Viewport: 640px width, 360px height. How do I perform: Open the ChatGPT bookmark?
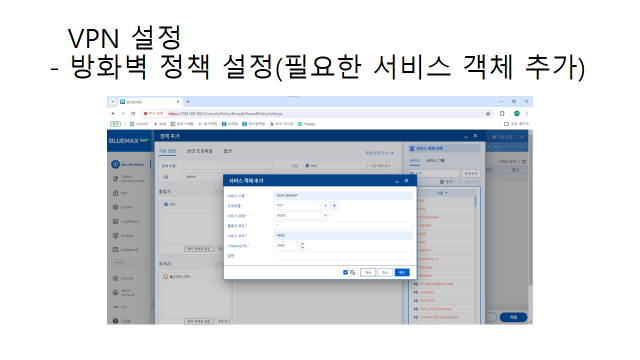tap(139, 124)
